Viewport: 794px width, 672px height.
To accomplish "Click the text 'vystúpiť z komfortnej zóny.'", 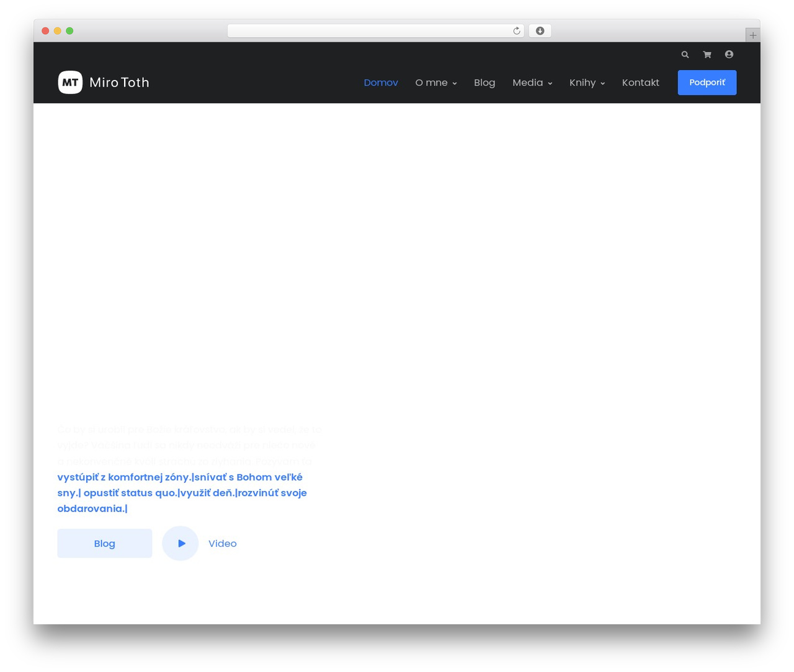I will pos(124,477).
